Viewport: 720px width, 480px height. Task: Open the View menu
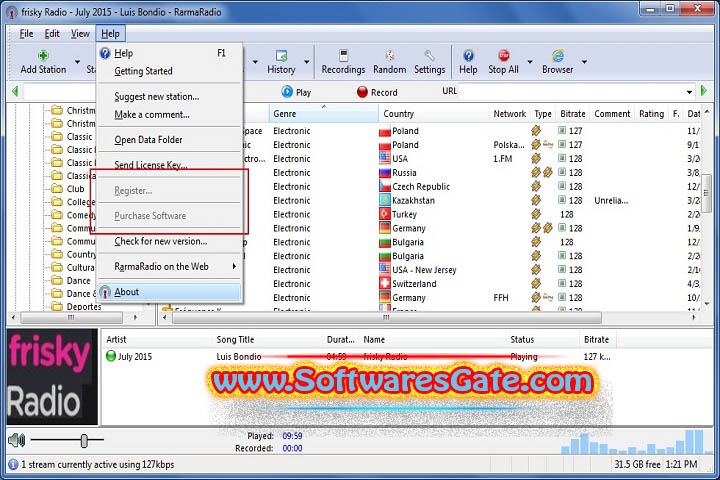(x=80, y=34)
